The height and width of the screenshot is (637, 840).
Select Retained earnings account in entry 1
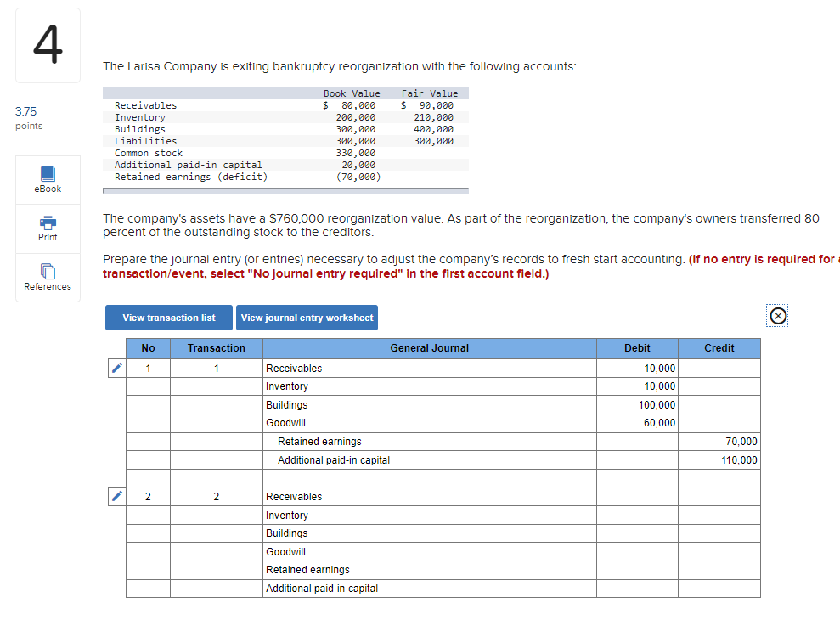tap(429, 442)
